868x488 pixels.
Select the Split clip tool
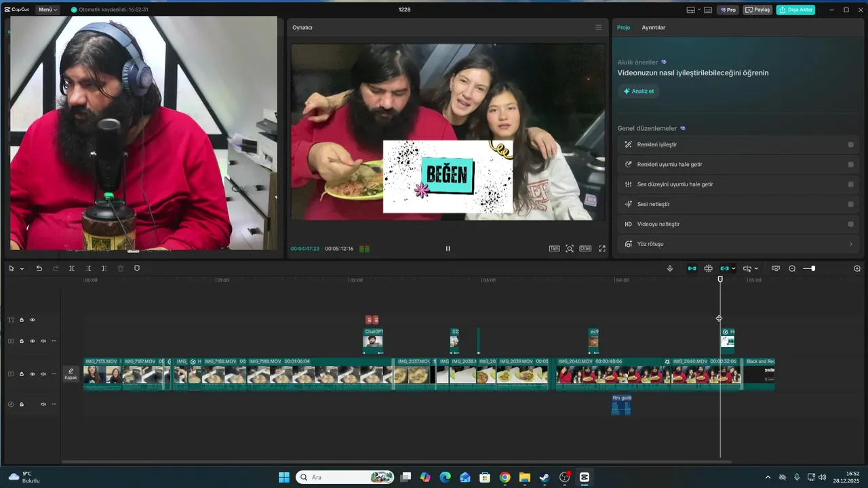pos(72,268)
